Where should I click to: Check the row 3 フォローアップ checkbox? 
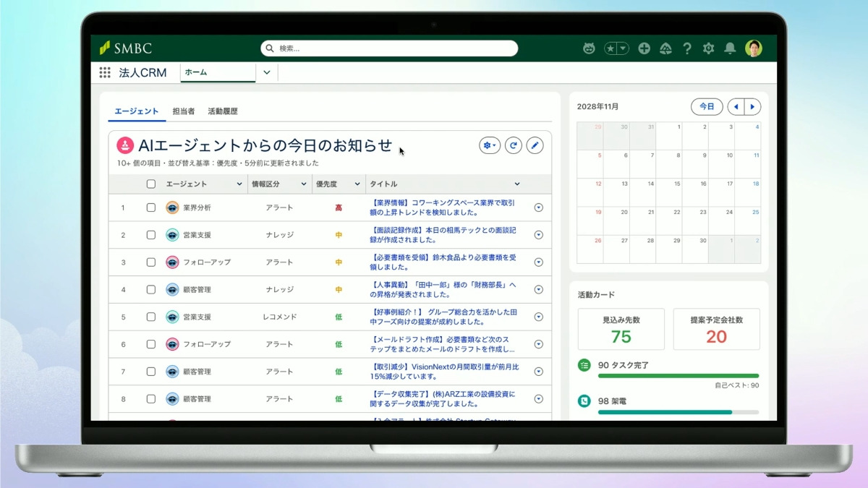pyautogui.click(x=151, y=262)
